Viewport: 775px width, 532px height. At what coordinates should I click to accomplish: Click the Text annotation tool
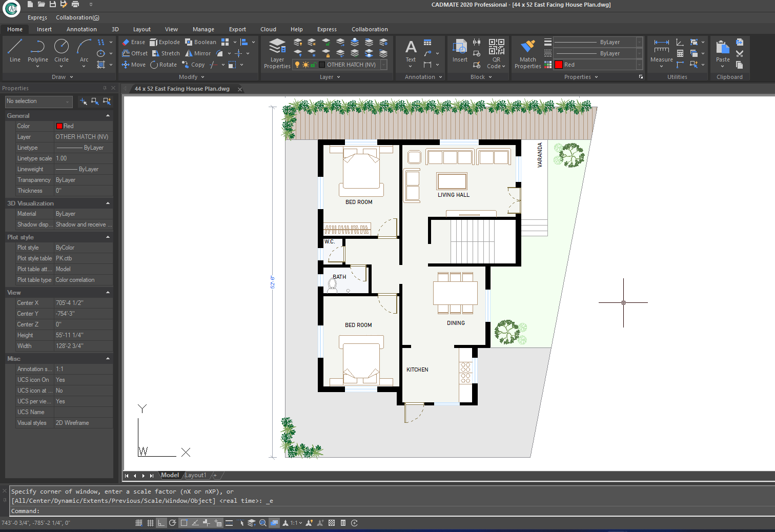pos(411,50)
